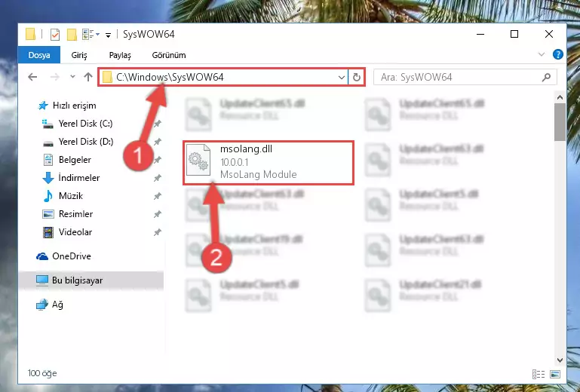Click the msolang.dll gear file icon
Image resolution: width=580 pixels, height=392 pixels.
(x=198, y=161)
